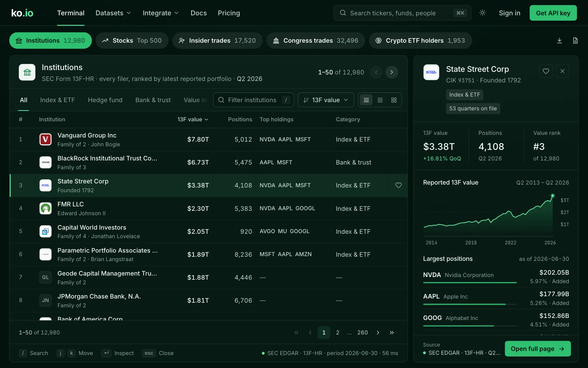Click Sign in

point(510,13)
